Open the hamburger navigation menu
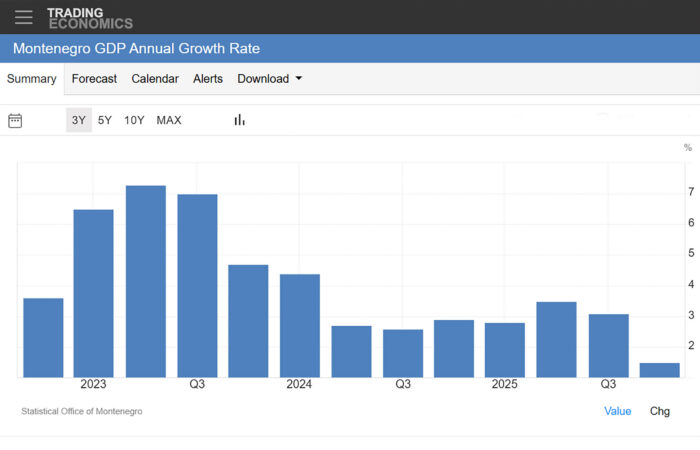The width and height of the screenshot is (700, 450). tap(24, 17)
